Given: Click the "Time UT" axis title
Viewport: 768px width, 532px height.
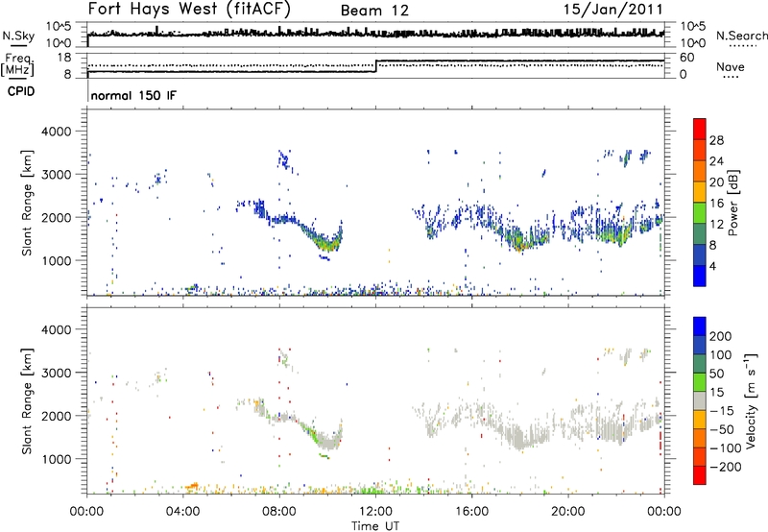Looking at the screenshot, I should tap(375, 525).
